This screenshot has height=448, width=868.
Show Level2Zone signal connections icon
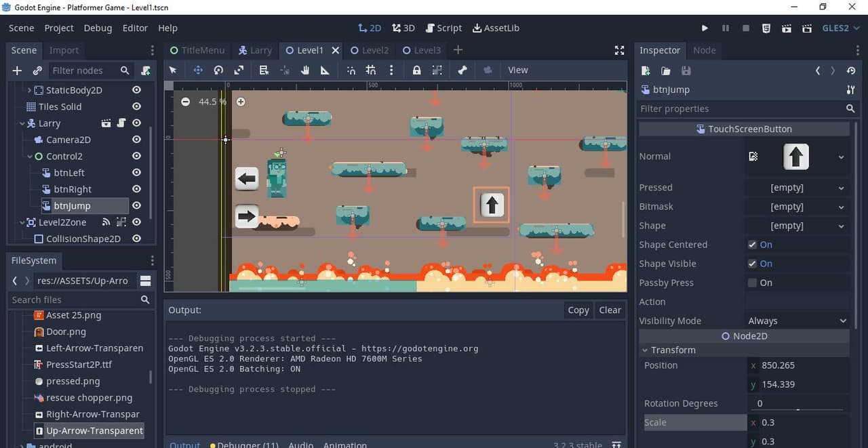pyautogui.click(x=106, y=222)
